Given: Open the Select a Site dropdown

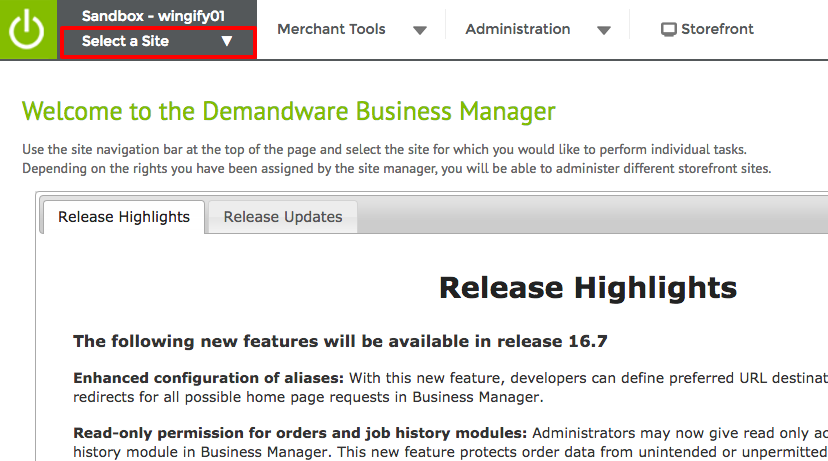Looking at the screenshot, I should click(x=158, y=42).
